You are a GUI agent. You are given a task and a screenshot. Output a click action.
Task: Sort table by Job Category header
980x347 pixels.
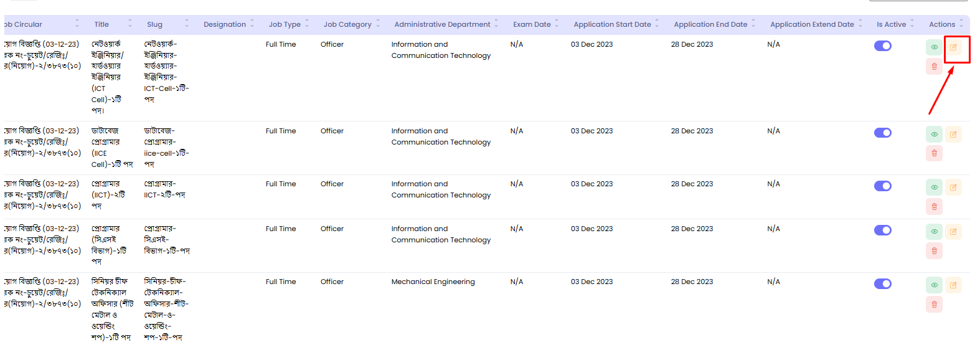(x=347, y=24)
